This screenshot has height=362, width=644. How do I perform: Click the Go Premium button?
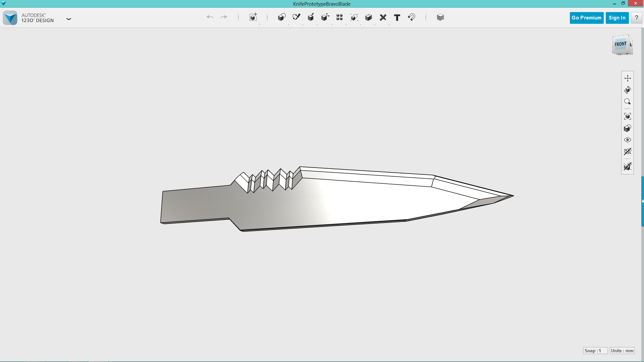point(587,18)
